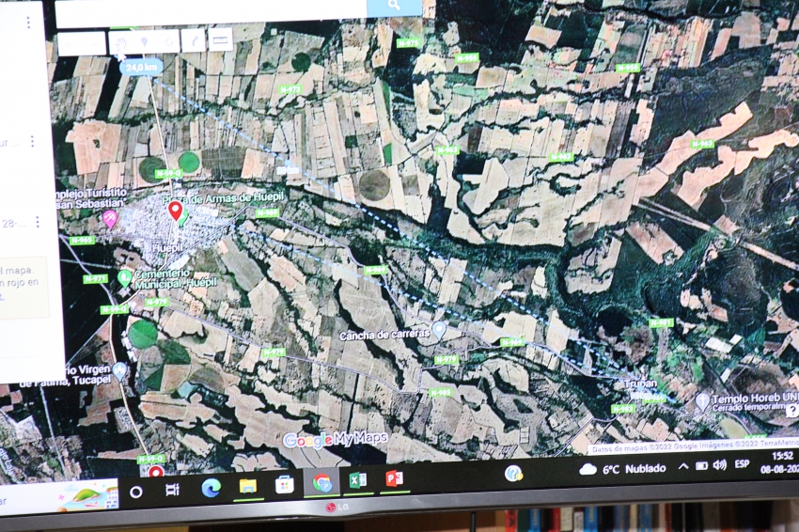This screenshot has width=799, height=532.
Task: Click the battery status icon
Action: pyautogui.click(x=701, y=466)
